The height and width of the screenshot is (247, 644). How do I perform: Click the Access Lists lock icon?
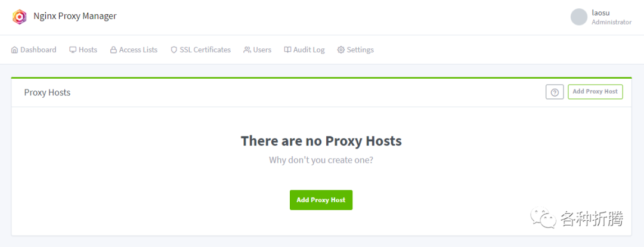(113, 50)
